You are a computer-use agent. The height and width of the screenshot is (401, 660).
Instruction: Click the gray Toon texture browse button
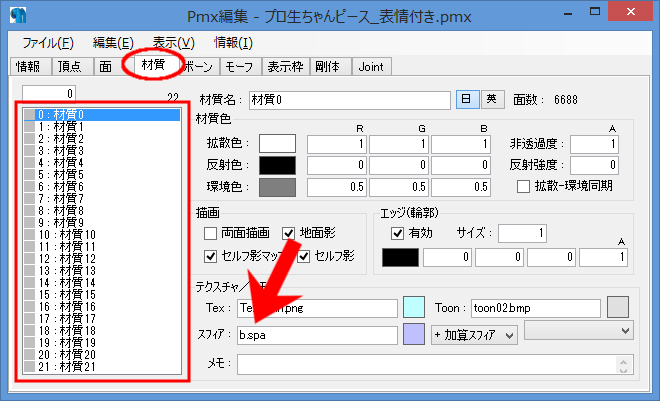click(618, 307)
